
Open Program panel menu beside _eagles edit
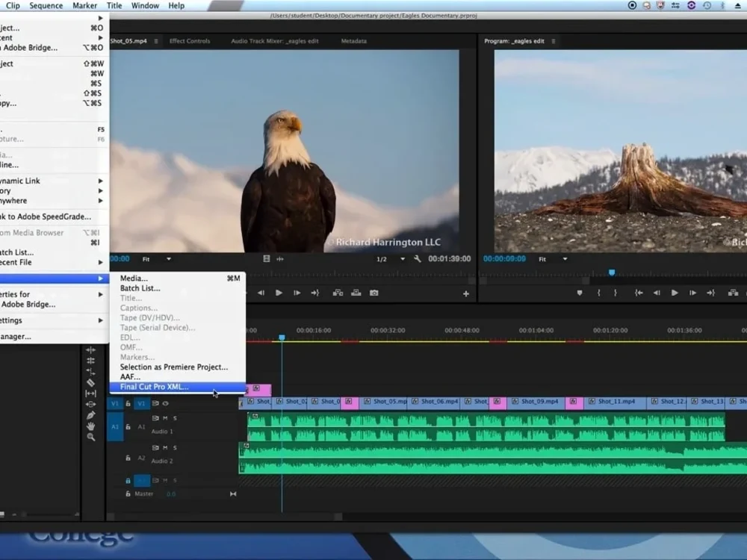tap(553, 41)
